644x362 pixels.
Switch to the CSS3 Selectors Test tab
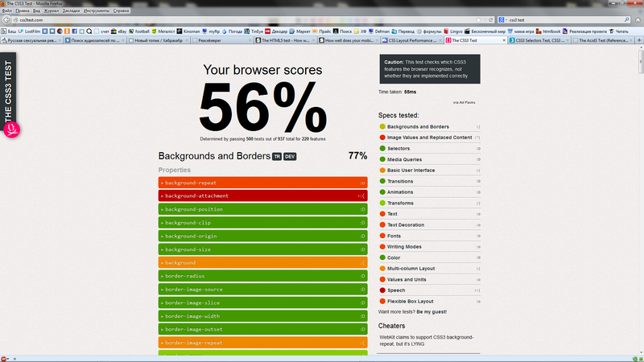pos(539,40)
